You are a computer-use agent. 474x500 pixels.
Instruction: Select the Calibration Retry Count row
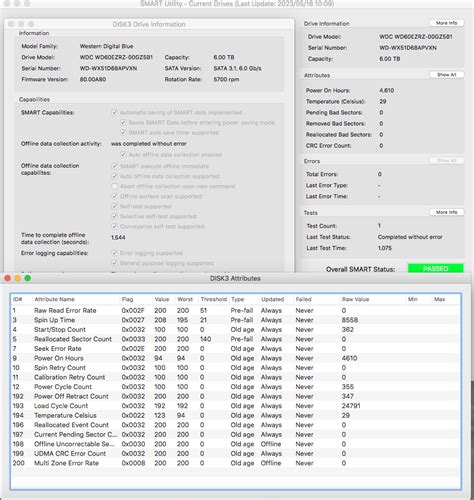(236, 377)
